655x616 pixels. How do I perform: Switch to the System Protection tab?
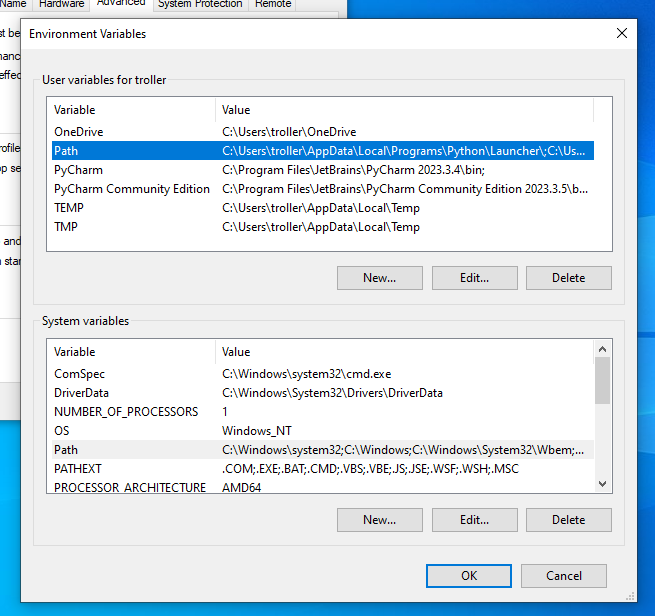pos(200,4)
